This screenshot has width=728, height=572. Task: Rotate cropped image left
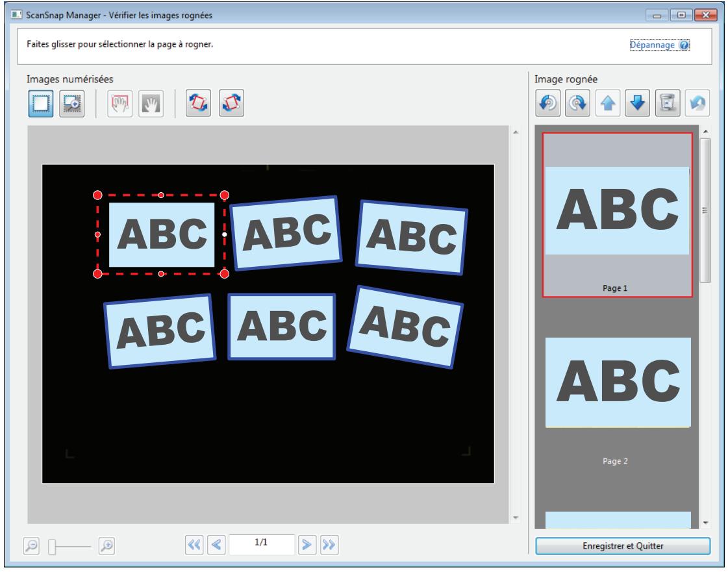click(x=548, y=103)
